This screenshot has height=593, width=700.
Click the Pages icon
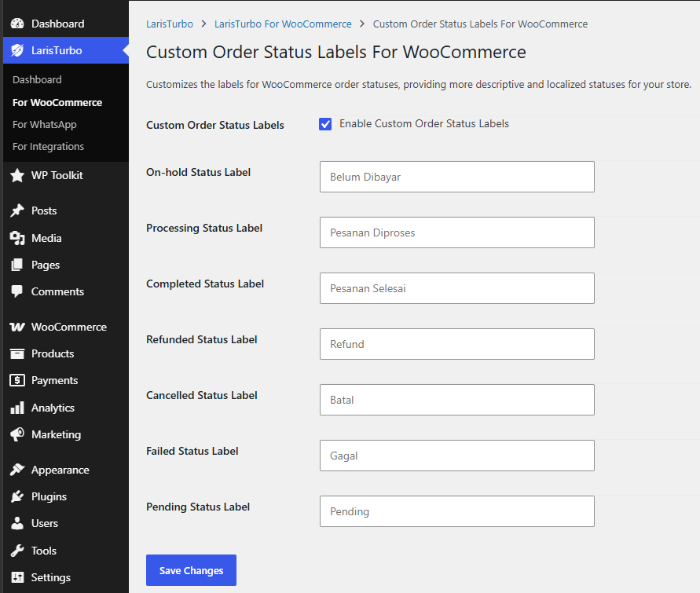[17, 265]
